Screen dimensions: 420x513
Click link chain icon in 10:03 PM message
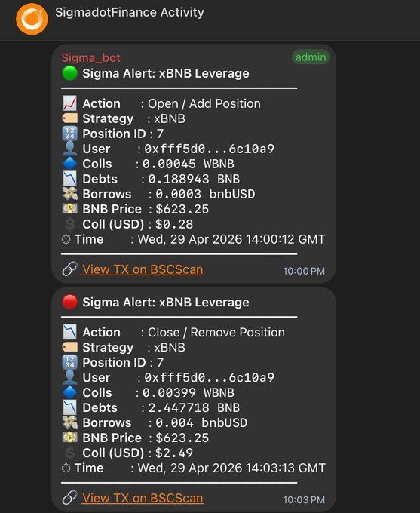tap(69, 498)
